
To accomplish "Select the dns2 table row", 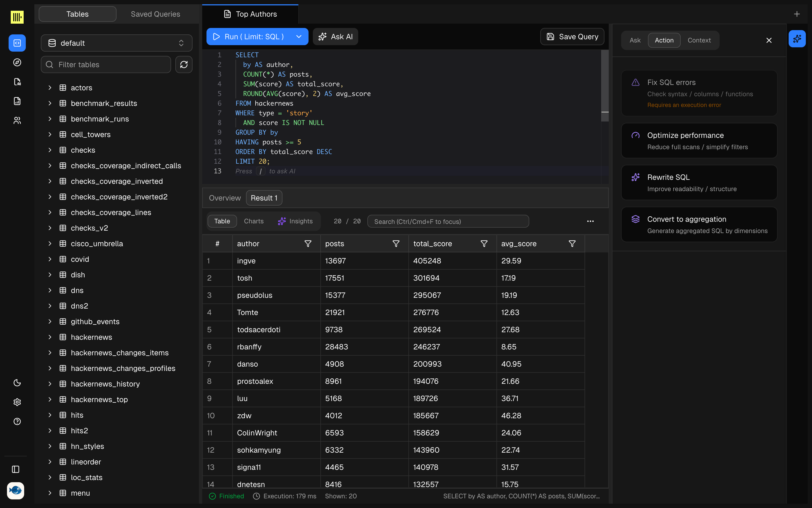I will click(117, 306).
